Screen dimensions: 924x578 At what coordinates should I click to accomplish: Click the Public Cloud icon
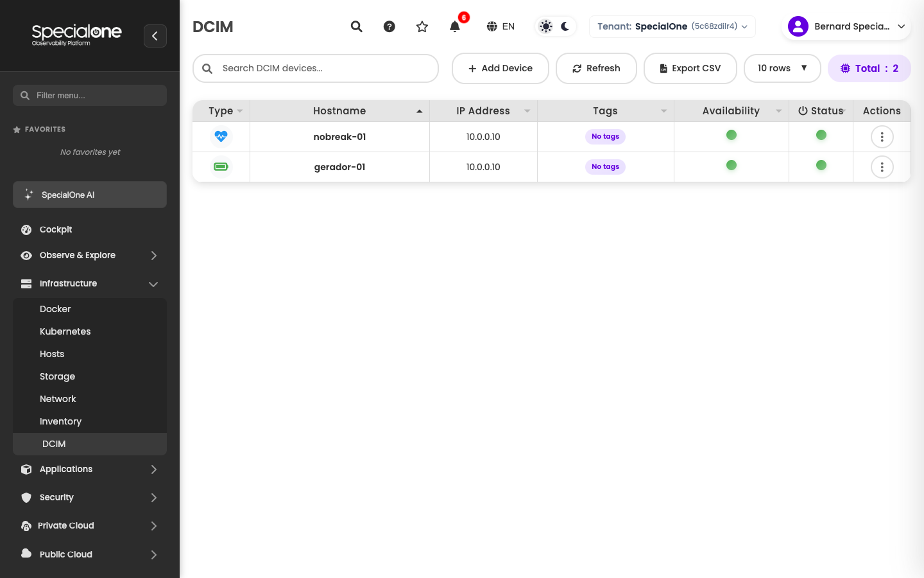pyautogui.click(x=26, y=553)
